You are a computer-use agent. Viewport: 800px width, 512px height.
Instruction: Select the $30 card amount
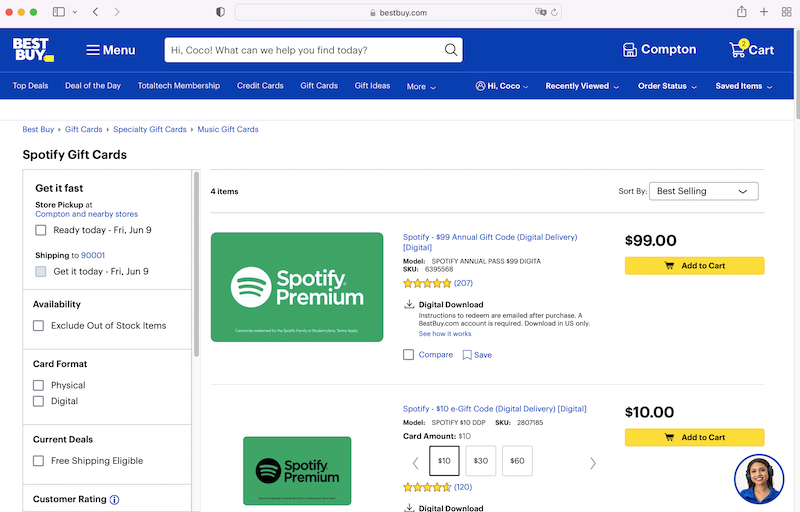[481, 461]
